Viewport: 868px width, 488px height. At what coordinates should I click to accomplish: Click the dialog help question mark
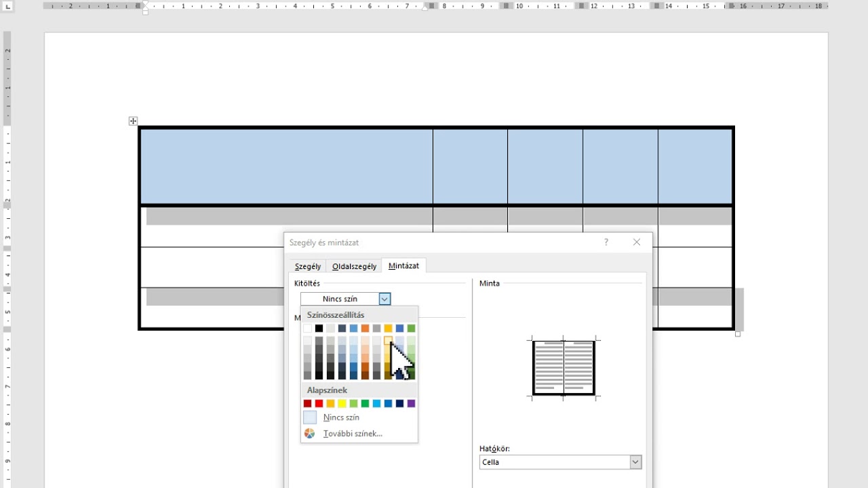point(606,242)
